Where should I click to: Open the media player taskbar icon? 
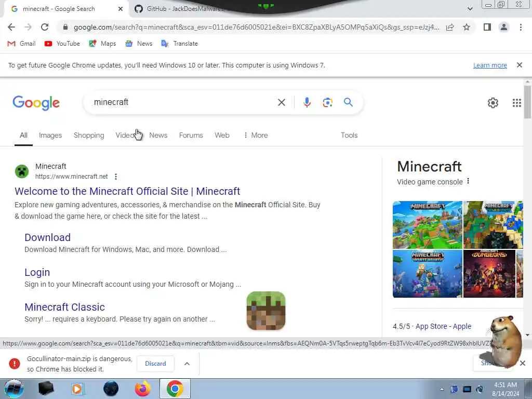pos(77,389)
